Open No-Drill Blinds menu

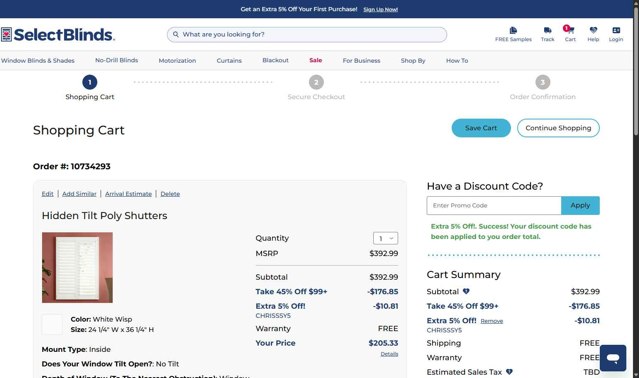(117, 60)
